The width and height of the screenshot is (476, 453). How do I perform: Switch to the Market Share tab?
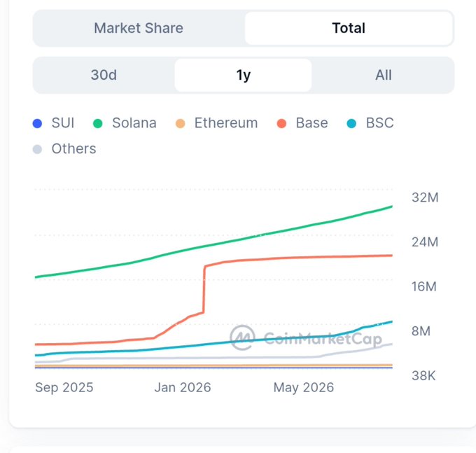139,28
